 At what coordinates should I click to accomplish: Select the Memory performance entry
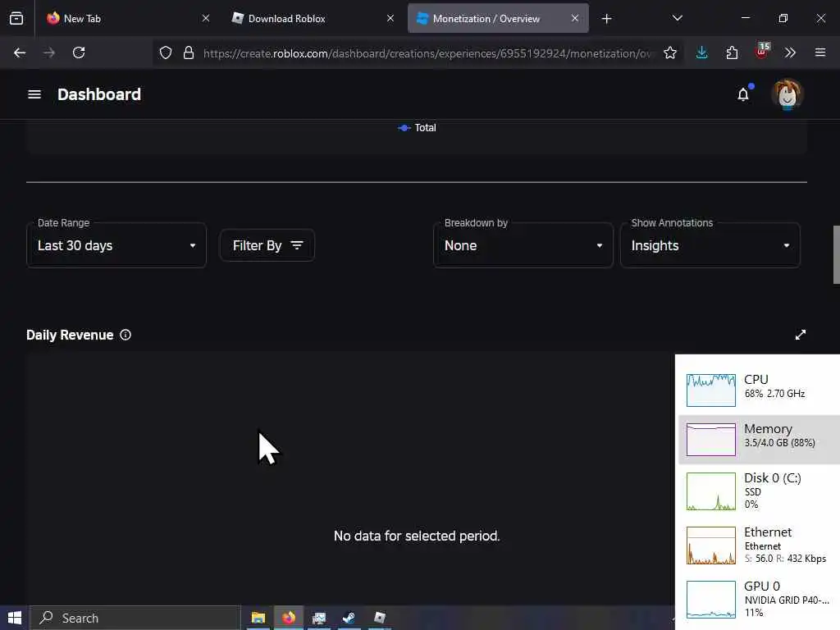[x=759, y=440]
